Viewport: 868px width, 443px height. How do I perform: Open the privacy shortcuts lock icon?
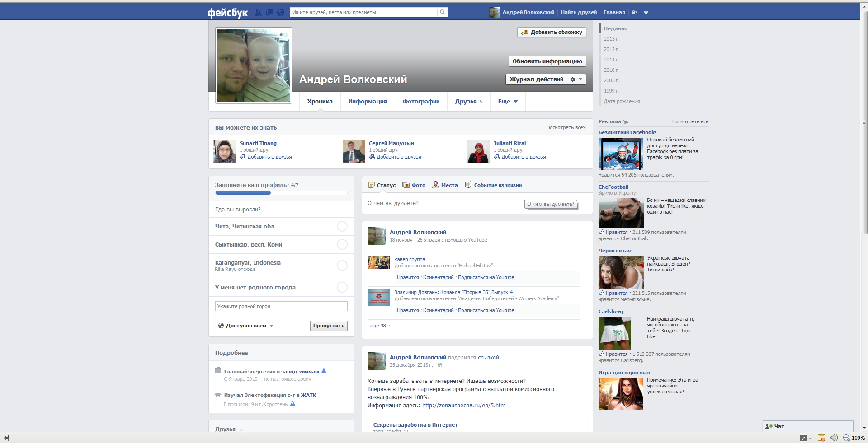(x=635, y=13)
